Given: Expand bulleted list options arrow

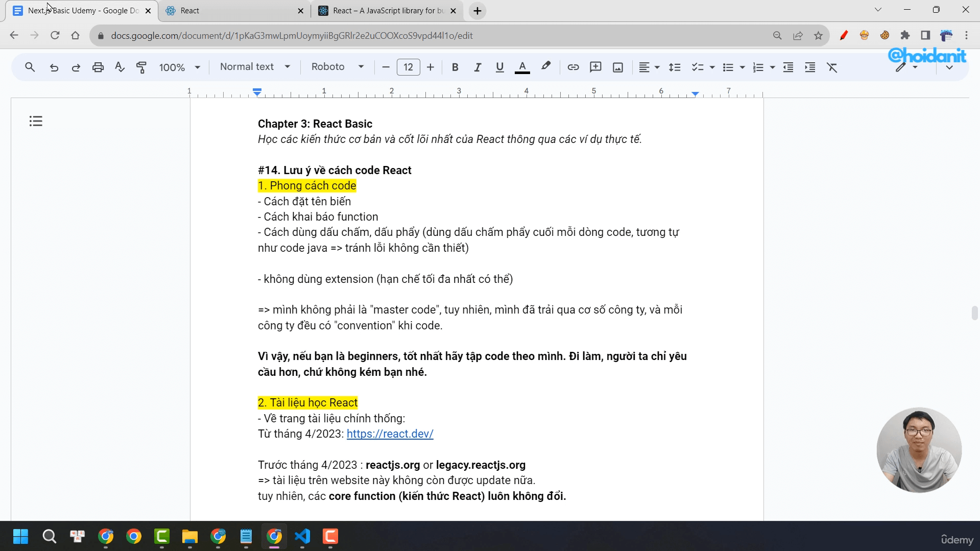Looking at the screenshot, I should tap(742, 67).
